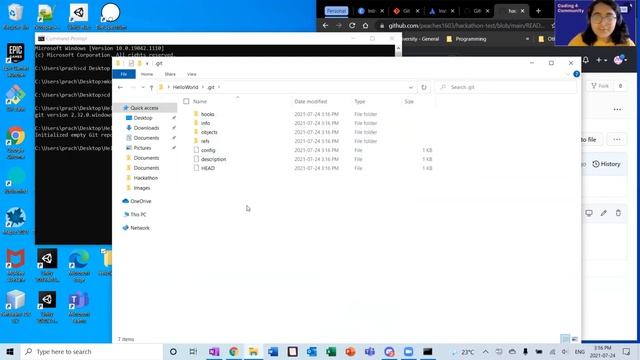
Task: Open the Programming bookmarks folder
Action: [466, 39]
